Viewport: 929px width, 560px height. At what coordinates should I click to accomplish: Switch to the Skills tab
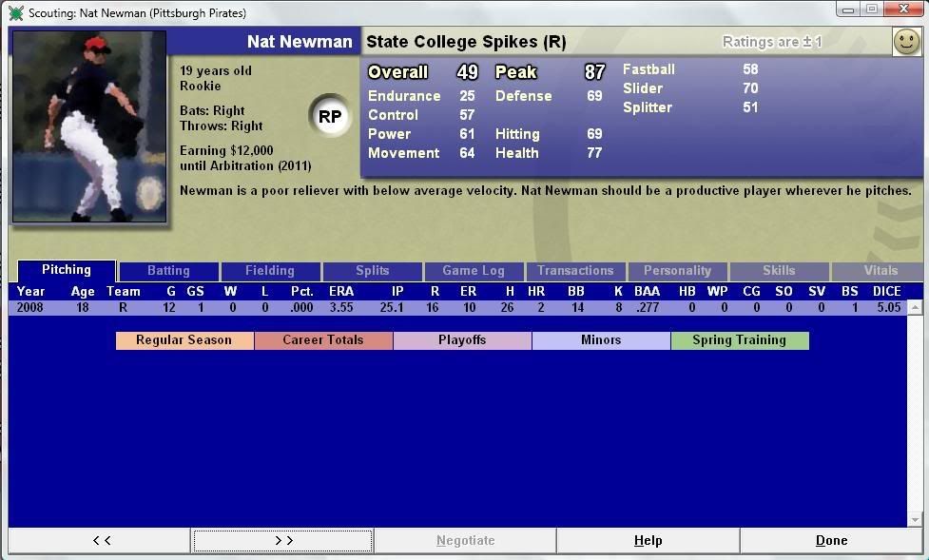pyautogui.click(x=779, y=271)
